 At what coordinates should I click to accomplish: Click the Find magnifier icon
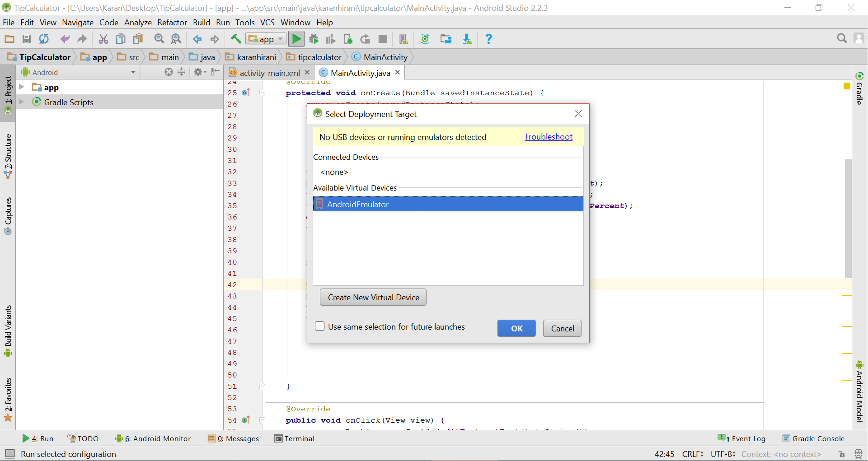point(159,39)
